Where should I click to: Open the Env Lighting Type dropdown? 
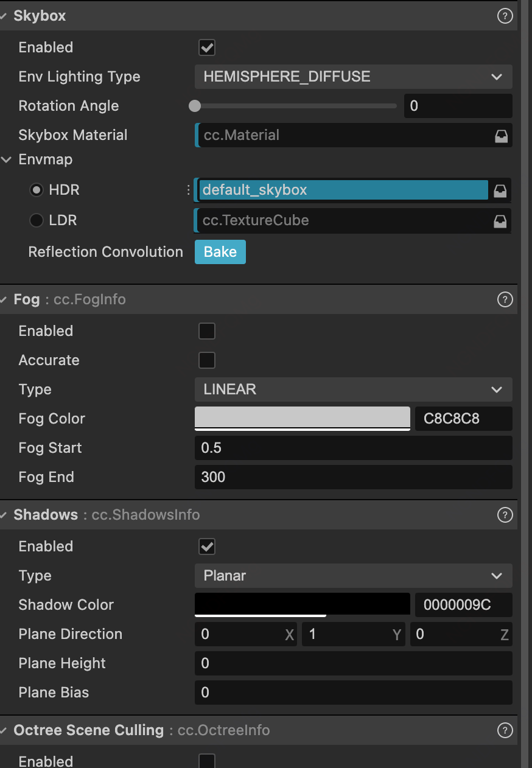(x=353, y=77)
